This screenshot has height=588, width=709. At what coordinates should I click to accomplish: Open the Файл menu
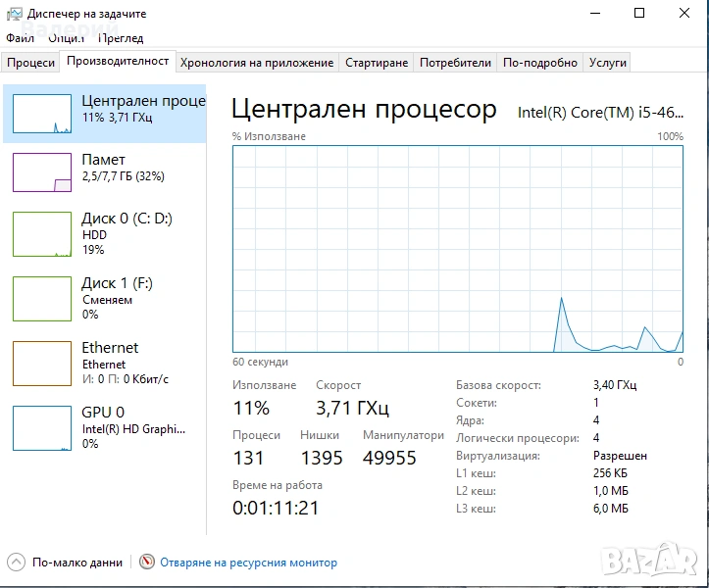[x=20, y=38]
